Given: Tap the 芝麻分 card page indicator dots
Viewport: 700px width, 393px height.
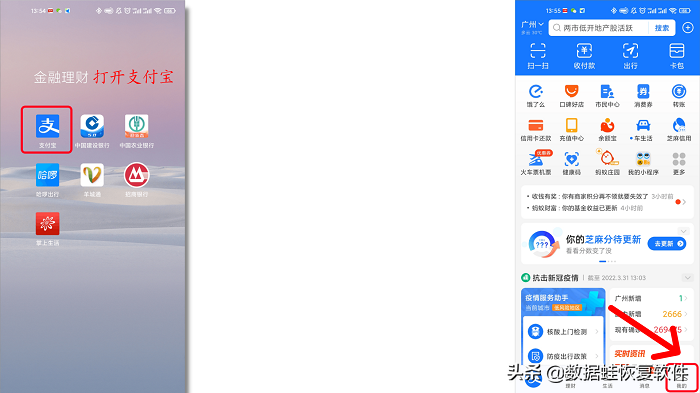Looking at the screenshot, I should coord(607,261).
